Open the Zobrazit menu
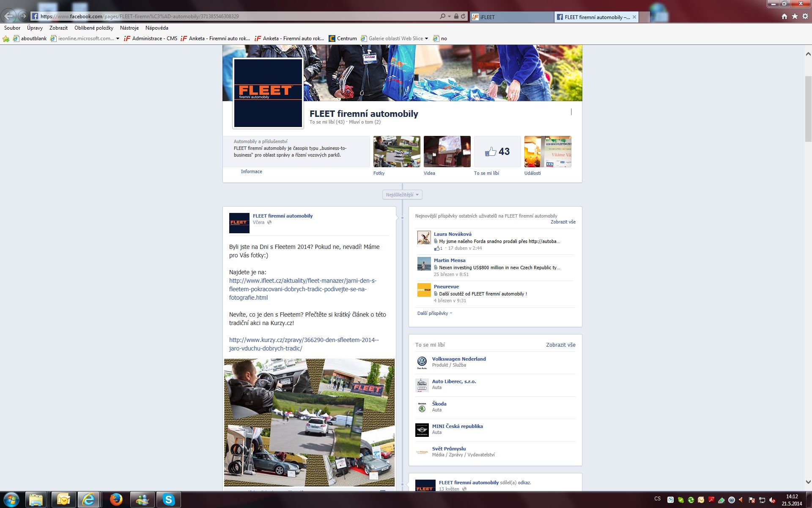 point(58,28)
